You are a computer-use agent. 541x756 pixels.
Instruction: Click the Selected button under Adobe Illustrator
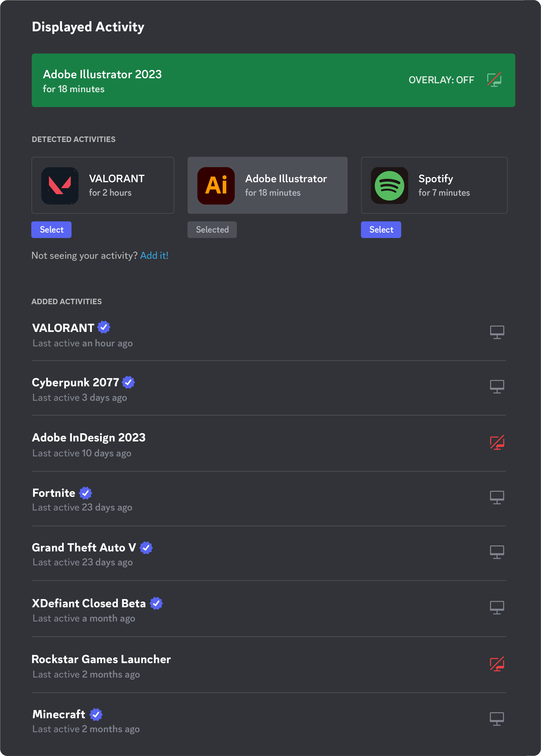click(212, 229)
